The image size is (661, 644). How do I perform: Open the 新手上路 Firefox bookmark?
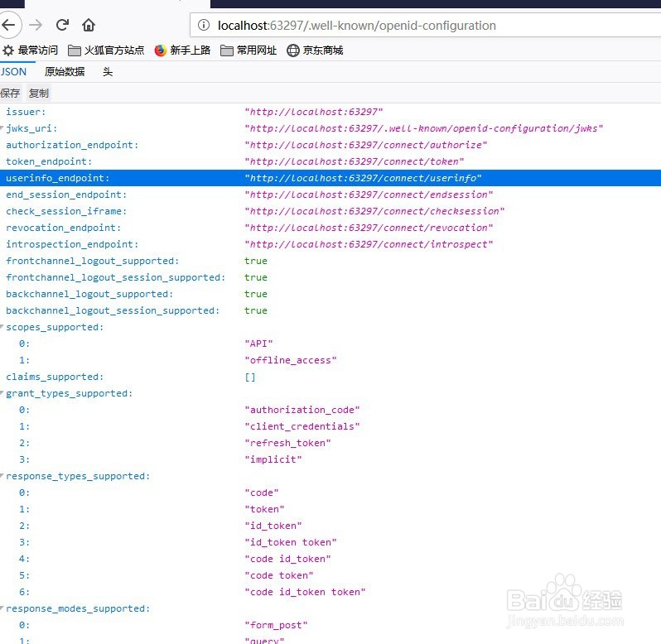tap(182, 50)
